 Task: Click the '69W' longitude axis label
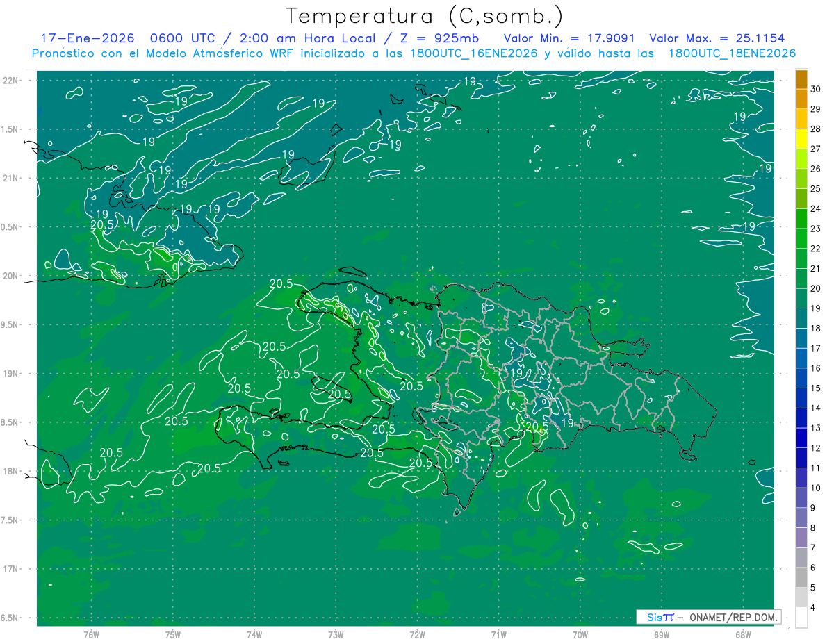click(x=662, y=634)
